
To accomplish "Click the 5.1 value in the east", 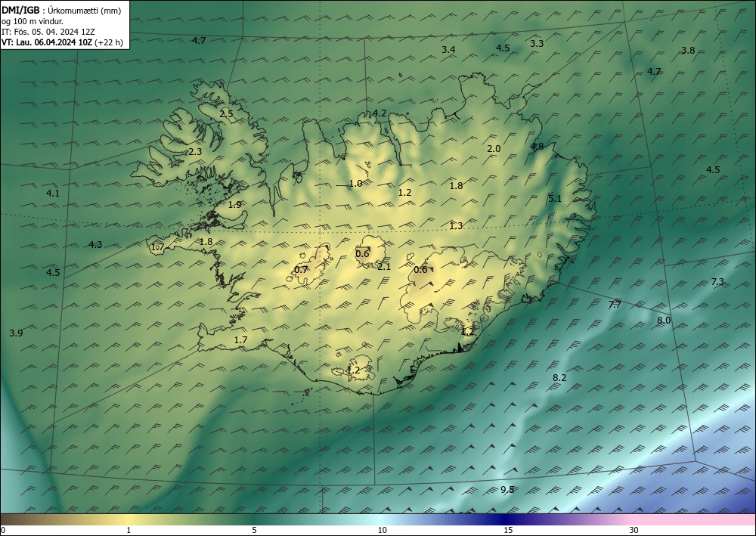I will [555, 199].
